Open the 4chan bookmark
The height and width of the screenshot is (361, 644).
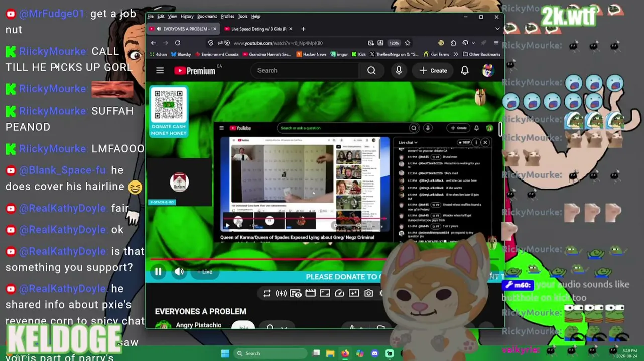pyautogui.click(x=158, y=54)
